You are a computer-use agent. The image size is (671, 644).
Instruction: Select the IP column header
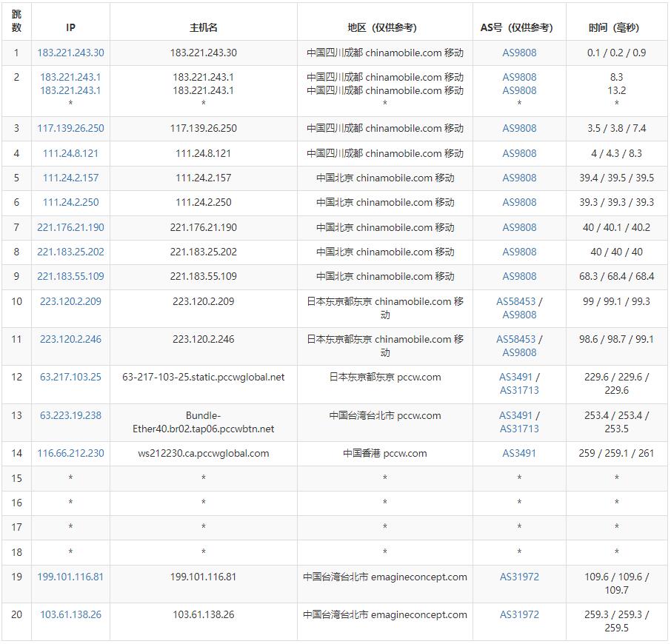click(70, 28)
